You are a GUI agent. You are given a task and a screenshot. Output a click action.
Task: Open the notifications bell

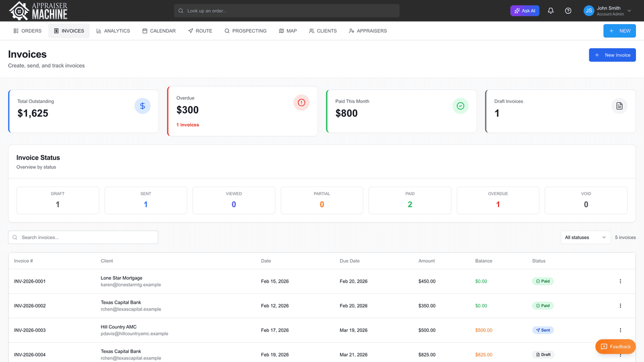[551, 10]
